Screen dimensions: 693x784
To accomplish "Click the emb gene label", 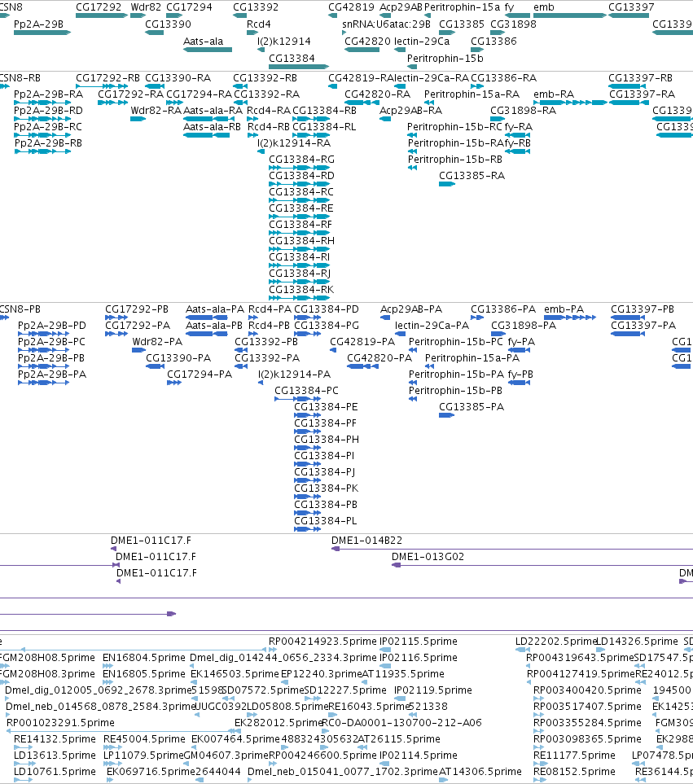I will 543,7.
